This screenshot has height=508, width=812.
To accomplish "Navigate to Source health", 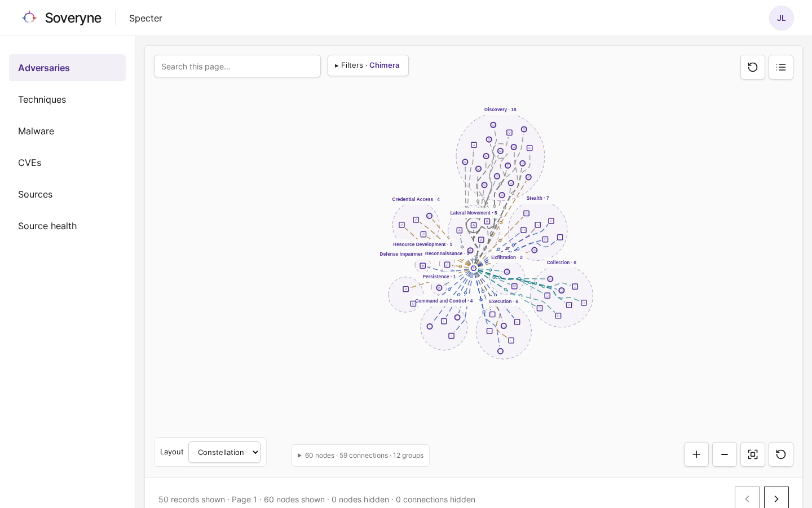I will pyautogui.click(x=67, y=226).
